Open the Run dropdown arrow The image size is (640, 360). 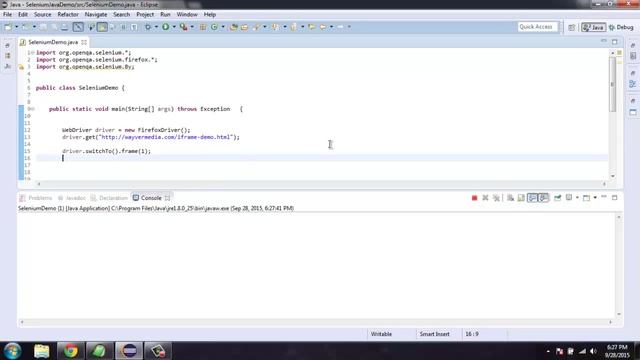coord(174,27)
